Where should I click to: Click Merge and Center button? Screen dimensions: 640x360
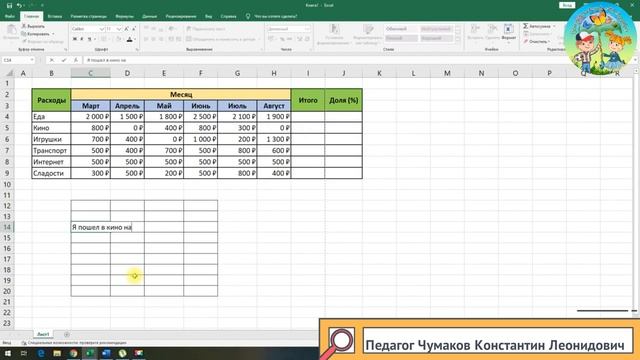tap(221, 39)
